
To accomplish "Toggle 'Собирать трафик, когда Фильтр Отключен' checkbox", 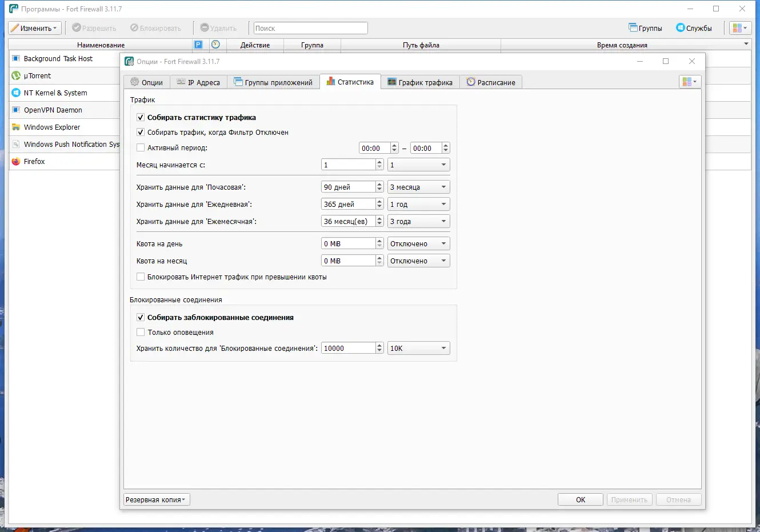I will [x=141, y=132].
